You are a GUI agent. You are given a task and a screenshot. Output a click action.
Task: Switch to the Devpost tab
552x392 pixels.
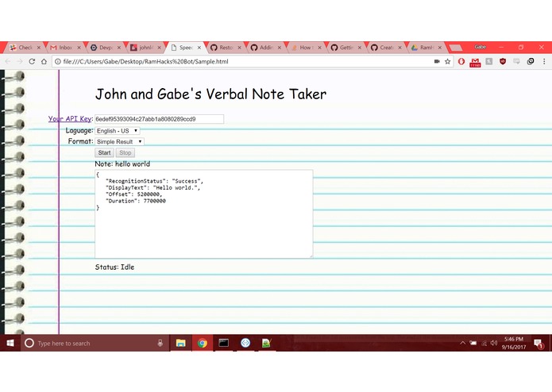pyautogui.click(x=106, y=48)
